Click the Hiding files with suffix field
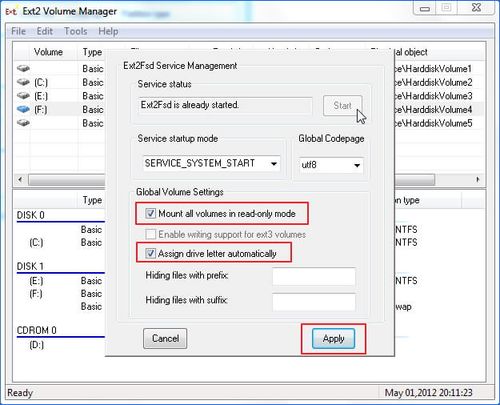The height and width of the screenshot is (405, 500). (314, 302)
